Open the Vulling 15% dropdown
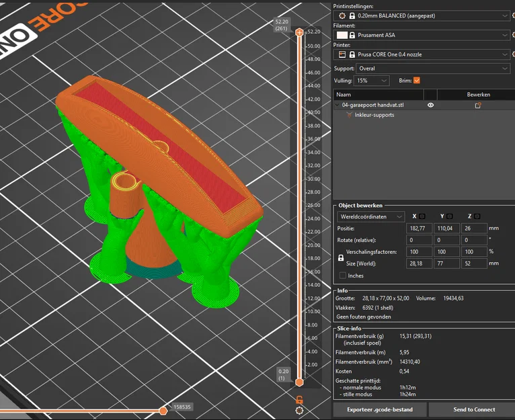The image size is (515, 420). tap(372, 81)
